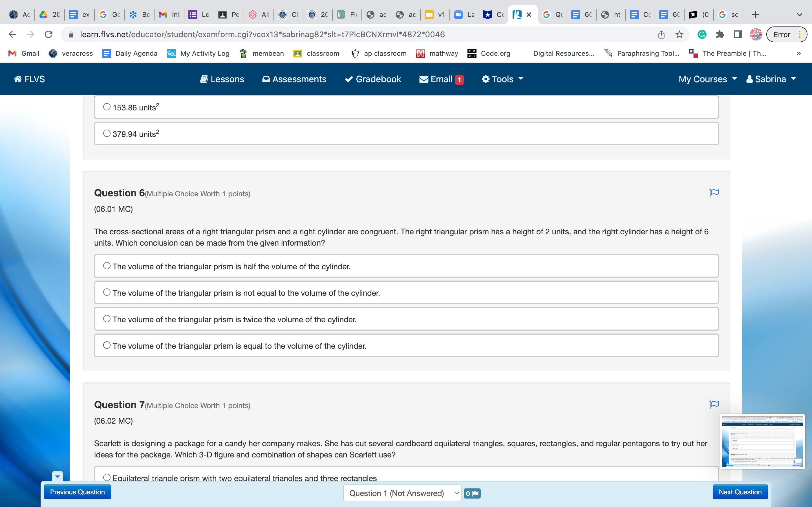
Task: Open the My Courses dropdown
Action: (707, 79)
